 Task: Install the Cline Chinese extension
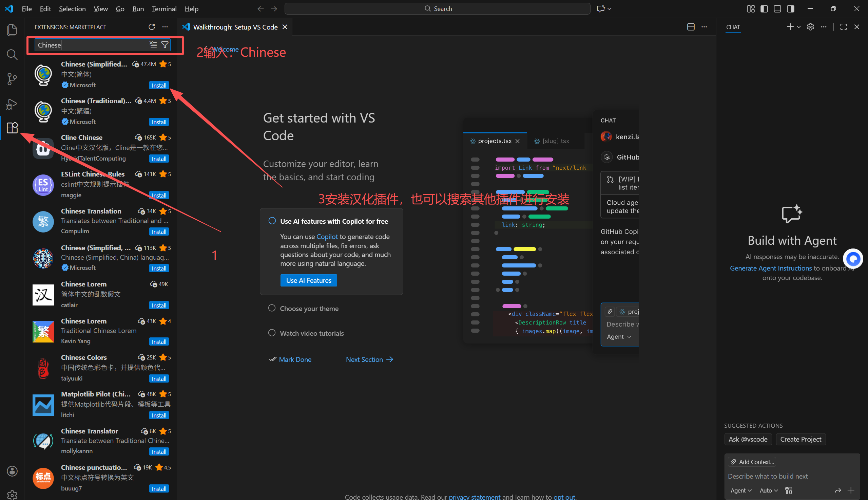point(159,159)
